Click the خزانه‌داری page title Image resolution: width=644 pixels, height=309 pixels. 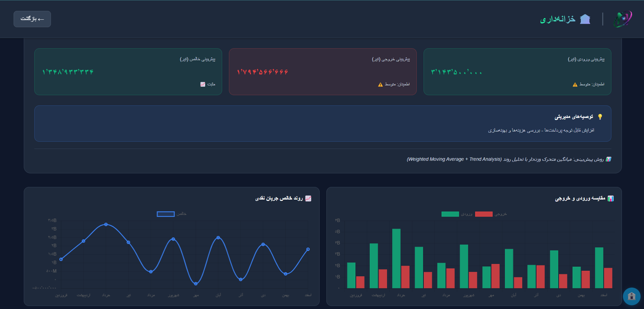558,19
